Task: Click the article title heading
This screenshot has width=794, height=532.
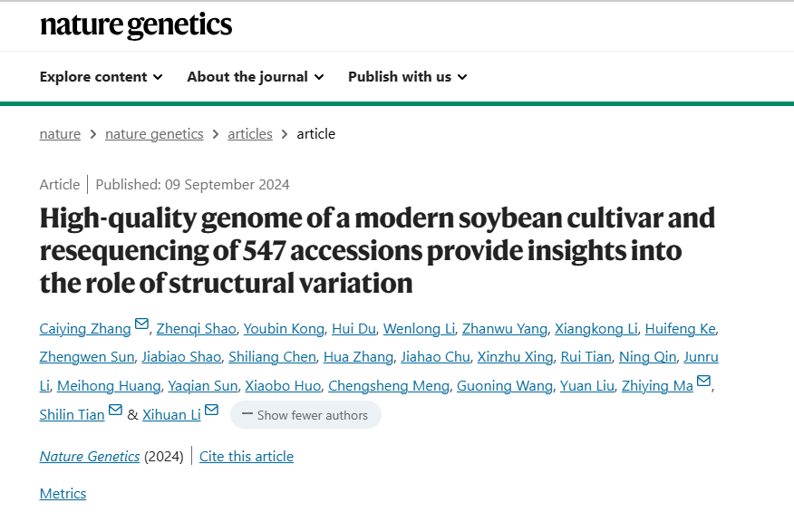Action: point(377,250)
